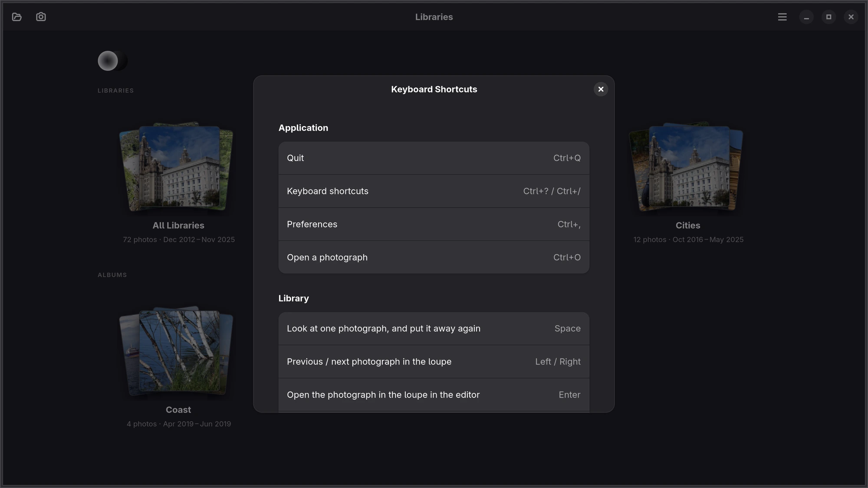Minimize the Libraries window
The height and width of the screenshot is (488, 868).
(806, 17)
